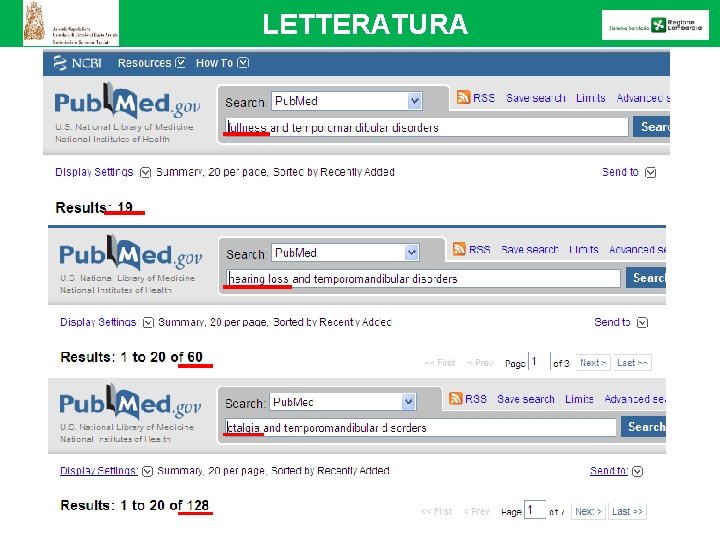Open Display Settings above Results 1 to 20 of 60
Screen dimensions: 720x540
pos(98,322)
